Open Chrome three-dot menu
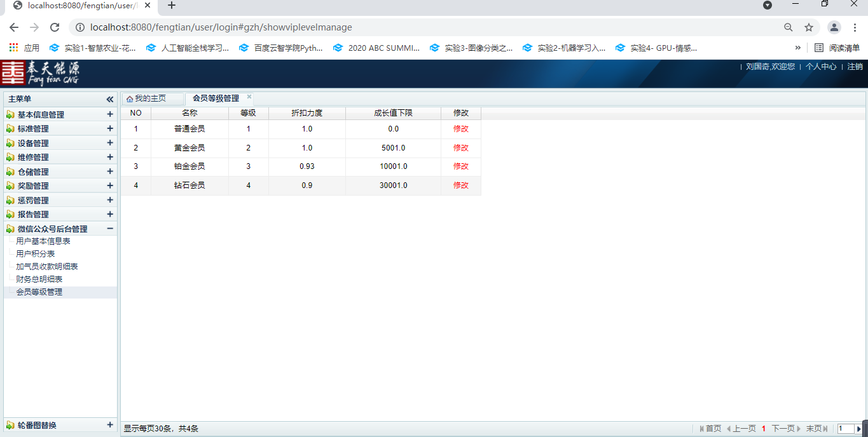 (855, 27)
